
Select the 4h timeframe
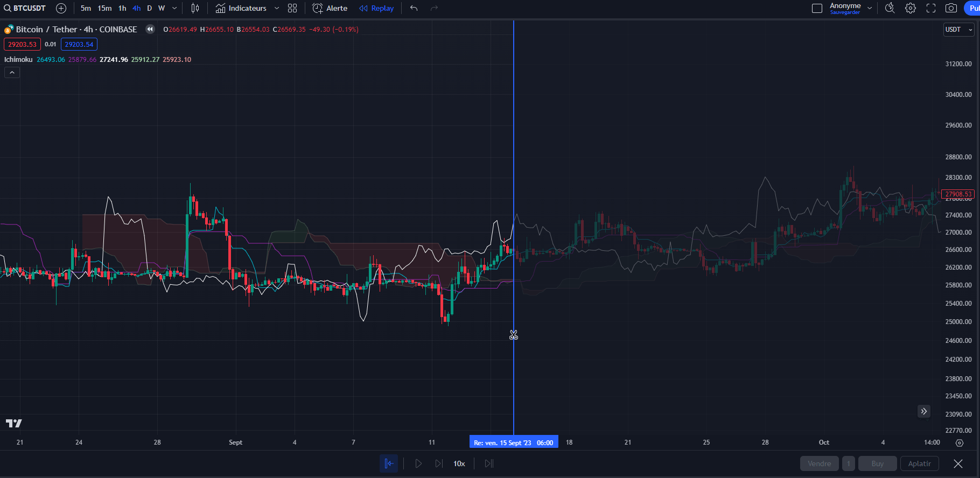tap(136, 8)
